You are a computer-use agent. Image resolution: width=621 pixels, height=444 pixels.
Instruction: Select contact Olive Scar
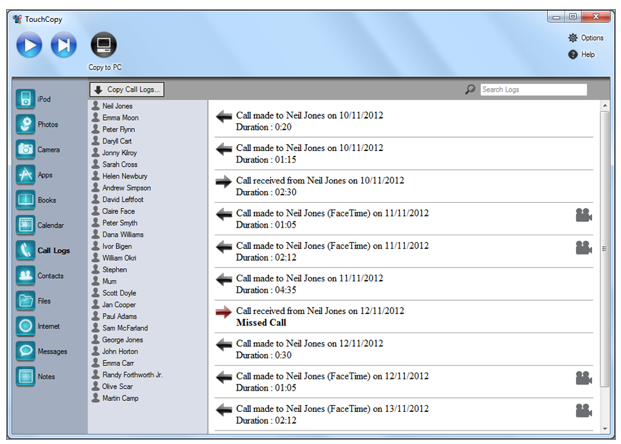112,386
